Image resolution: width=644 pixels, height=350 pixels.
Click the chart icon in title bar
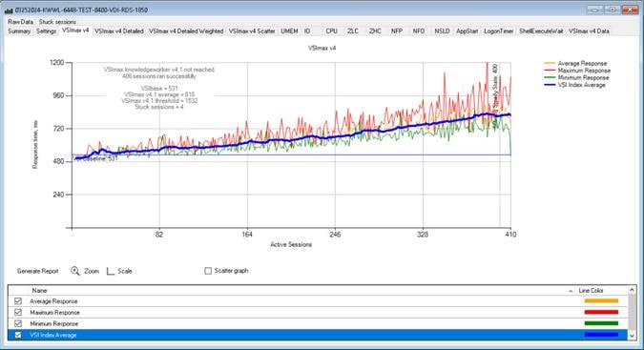[x=9, y=10]
